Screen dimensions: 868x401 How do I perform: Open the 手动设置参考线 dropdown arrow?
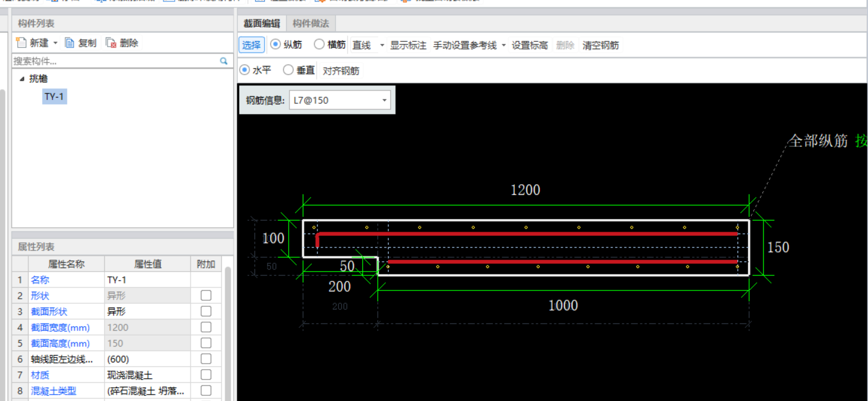click(x=503, y=45)
